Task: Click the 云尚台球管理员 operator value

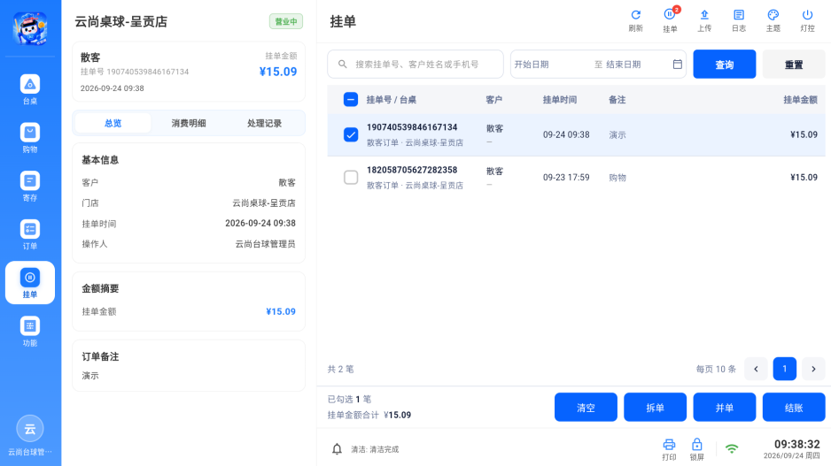Action: 265,244
